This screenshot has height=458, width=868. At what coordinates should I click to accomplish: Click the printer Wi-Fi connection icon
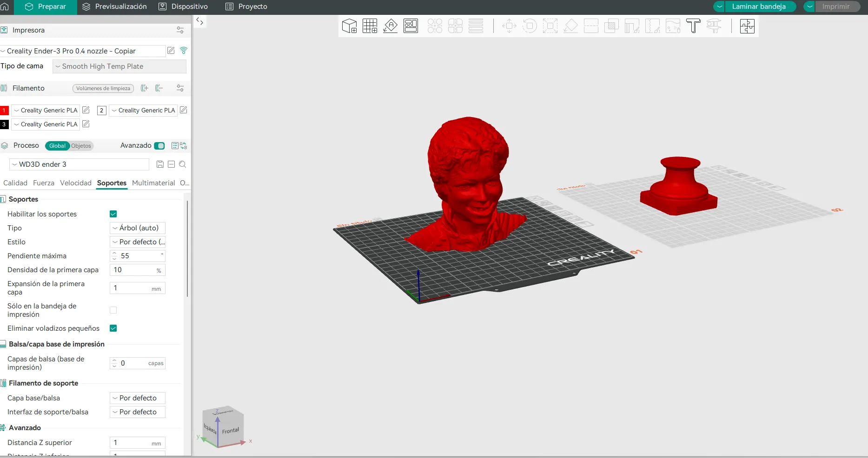point(184,51)
